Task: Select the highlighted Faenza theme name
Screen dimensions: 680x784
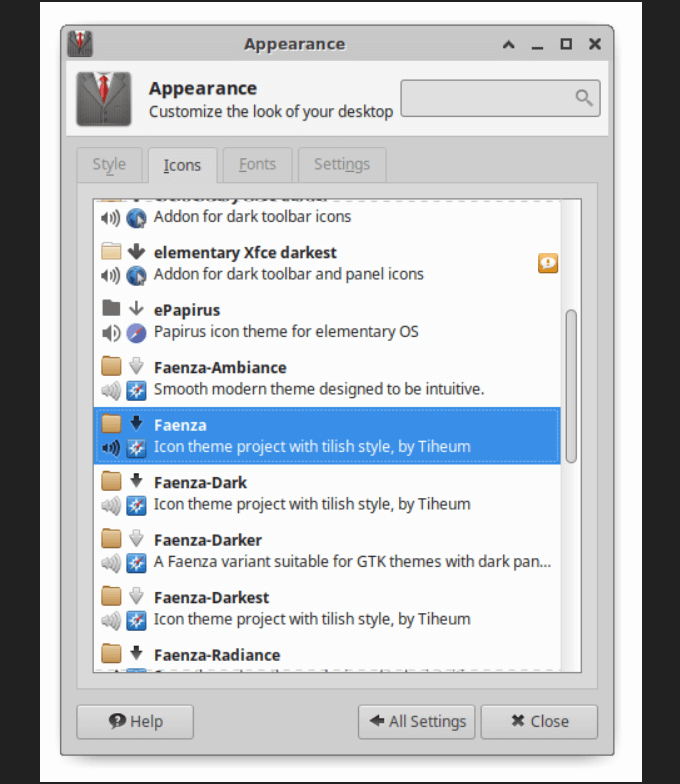Action: (x=180, y=426)
